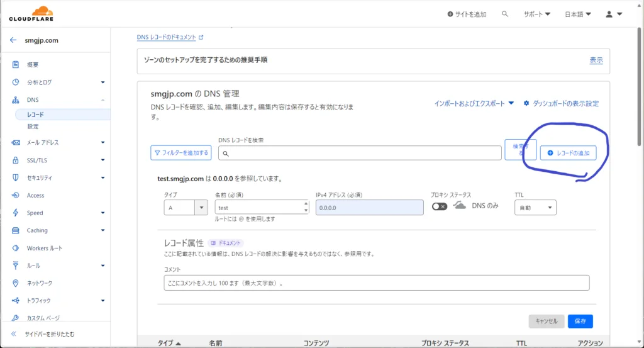This screenshot has width=644, height=348.
Task: Click the Speed lightning bolt icon
Action: [16, 213]
